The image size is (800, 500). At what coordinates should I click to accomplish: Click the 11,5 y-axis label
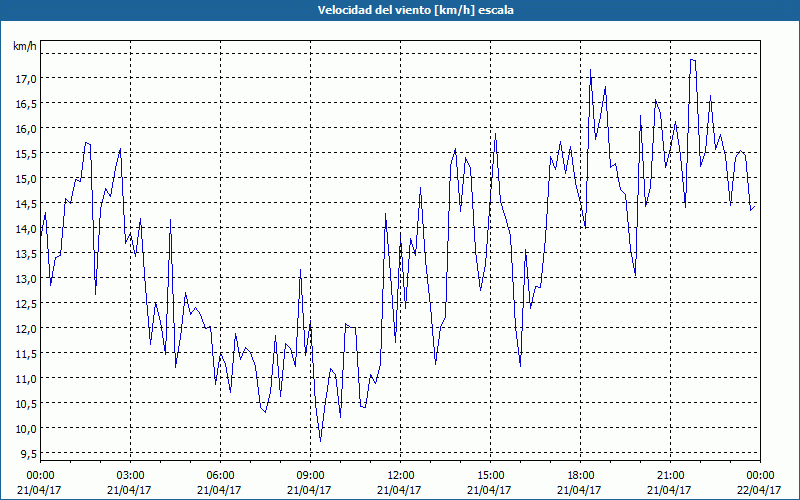(x=27, y=354)
